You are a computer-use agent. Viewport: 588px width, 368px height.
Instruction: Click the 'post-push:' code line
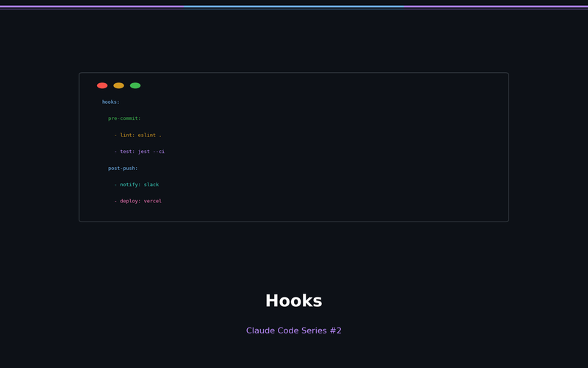pos(123,168)
